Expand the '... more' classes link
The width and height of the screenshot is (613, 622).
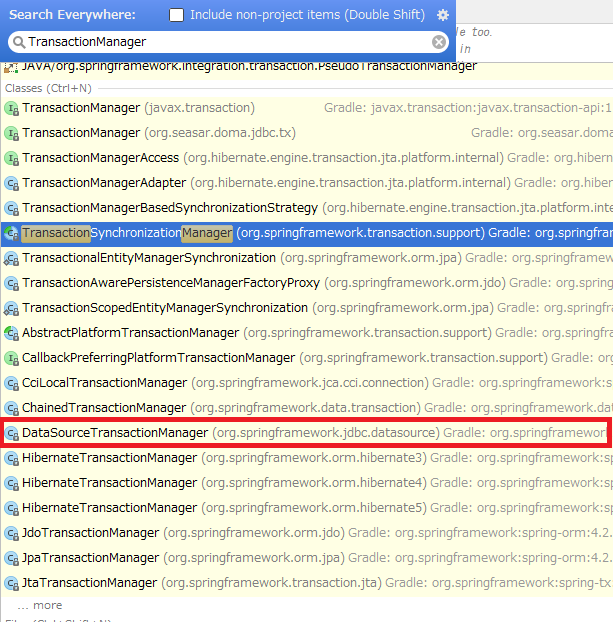40,605
